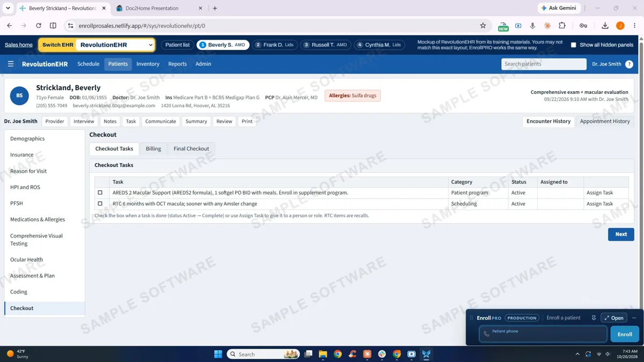Open the Encounter History tab
This screenshot has height=362, width=644.
548,121
